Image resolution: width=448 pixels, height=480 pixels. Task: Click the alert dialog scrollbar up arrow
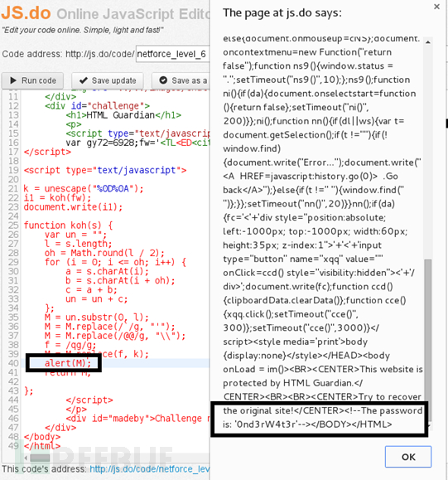[428, 42]
